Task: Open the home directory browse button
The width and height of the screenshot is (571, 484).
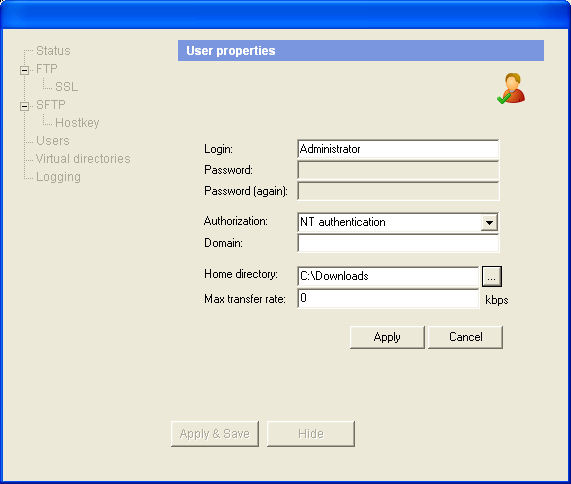Action: [x=492, y=276]
